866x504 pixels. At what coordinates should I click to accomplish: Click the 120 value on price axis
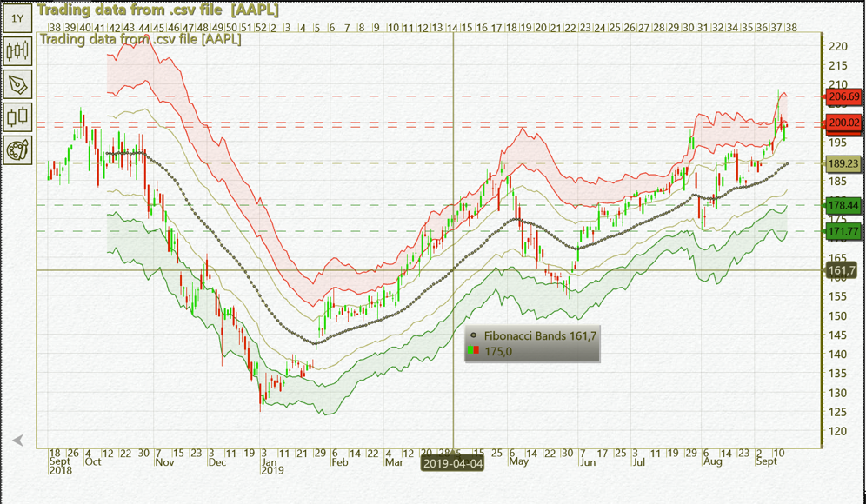point(838,431)
